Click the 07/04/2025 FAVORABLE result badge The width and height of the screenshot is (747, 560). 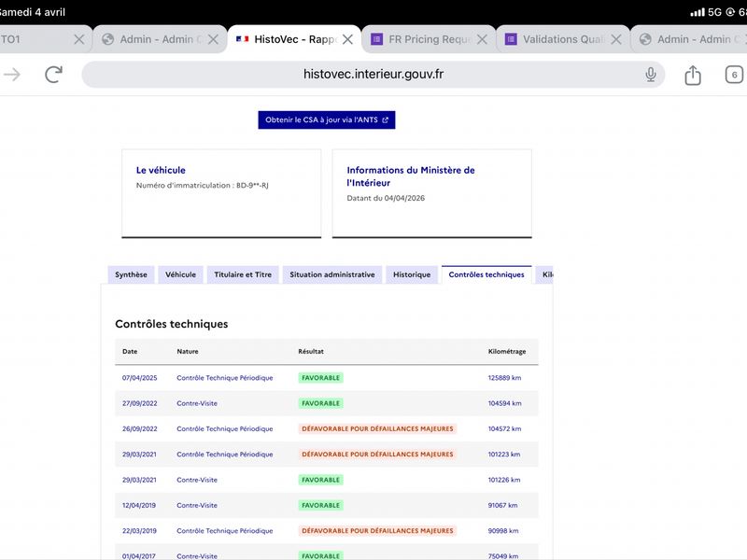coord(320,378)
